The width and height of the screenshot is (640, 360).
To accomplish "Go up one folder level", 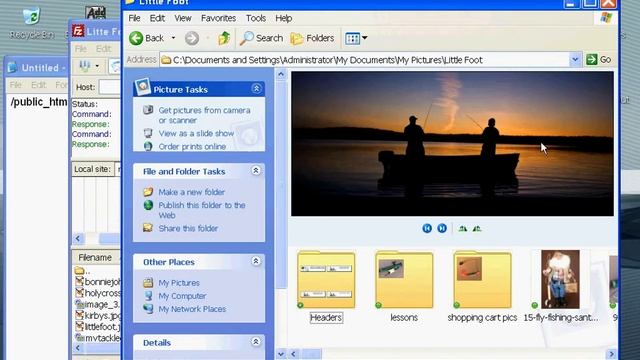I will click(x=224, y=38).
